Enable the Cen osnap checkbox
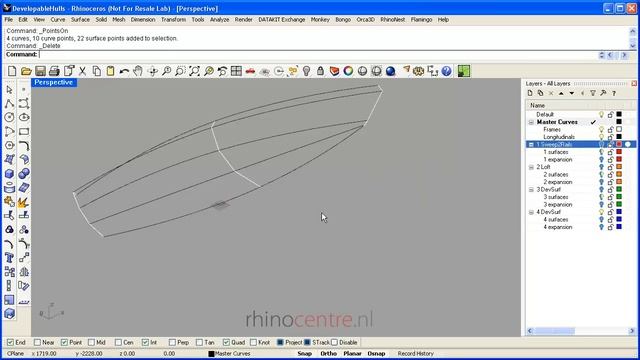The image size is (640, 360). tap(118, 342)
